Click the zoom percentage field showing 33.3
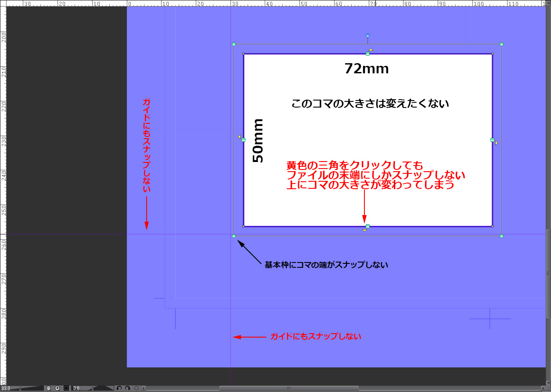 [x=8, y=388]
